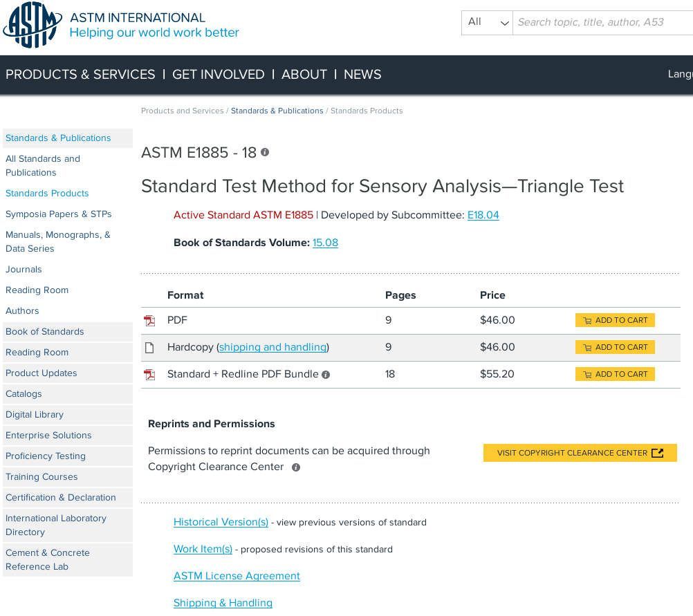The height and width of the screenshot is (616, 693).
Task: Focus the search topic input field
Action: coord(603,22)
